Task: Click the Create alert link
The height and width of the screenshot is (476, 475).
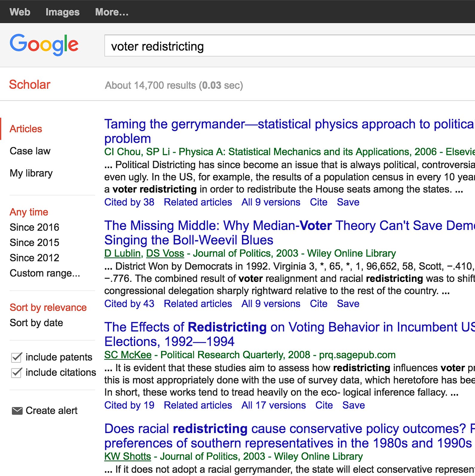Action: (x=51, y=411)
